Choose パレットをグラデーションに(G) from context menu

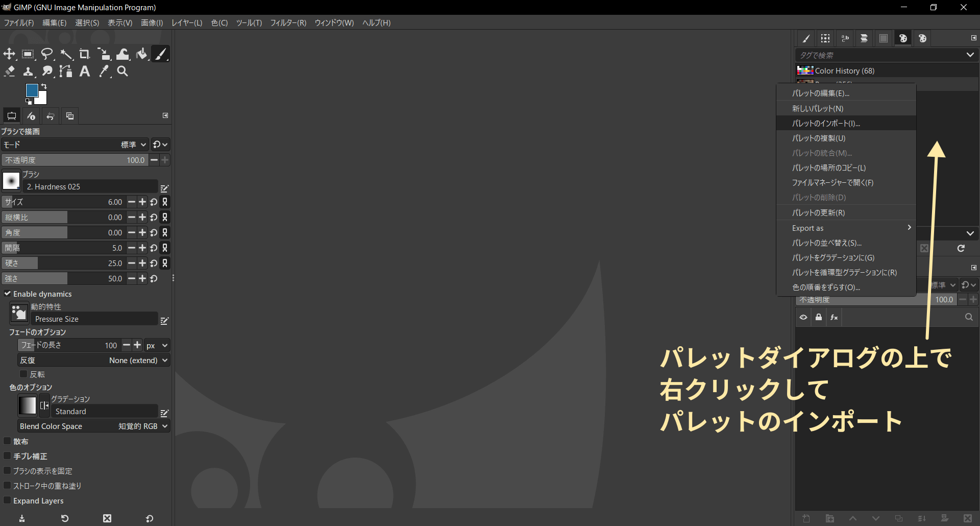(x=846, y=257)
